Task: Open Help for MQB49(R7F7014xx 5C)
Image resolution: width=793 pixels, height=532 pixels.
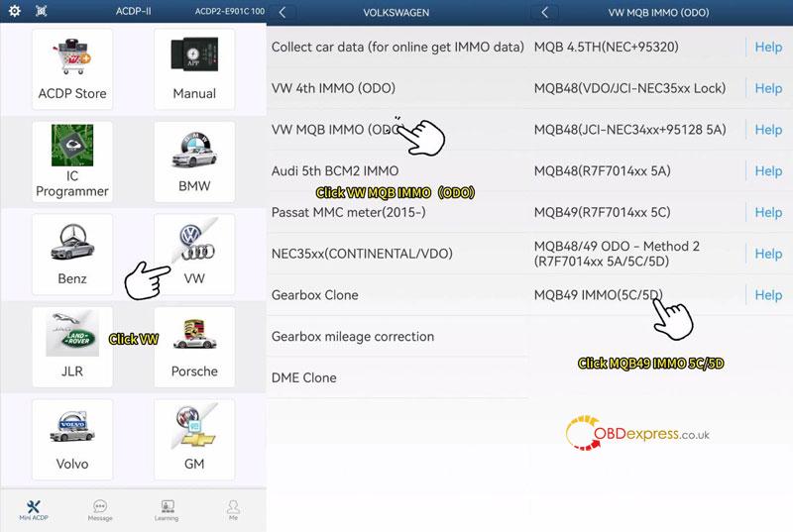Action: tap(768, 213)
